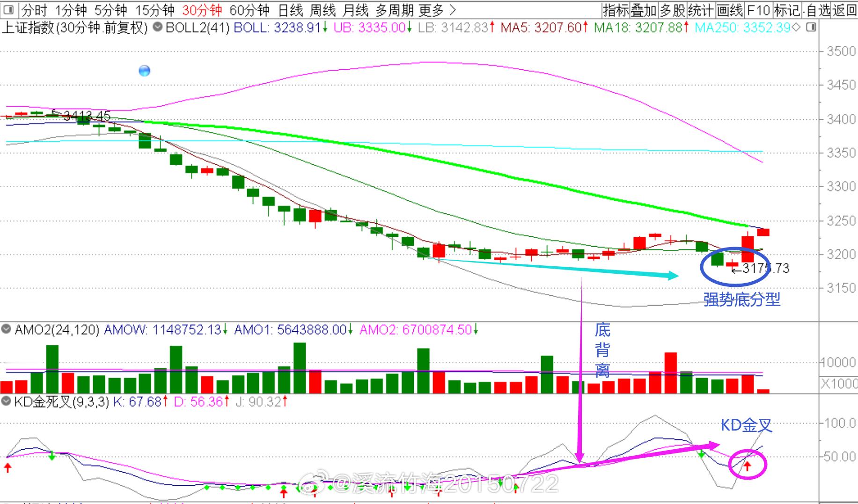Switch to 日线 daily chart
Screen dimensions: 858x504
click(290, 10)
